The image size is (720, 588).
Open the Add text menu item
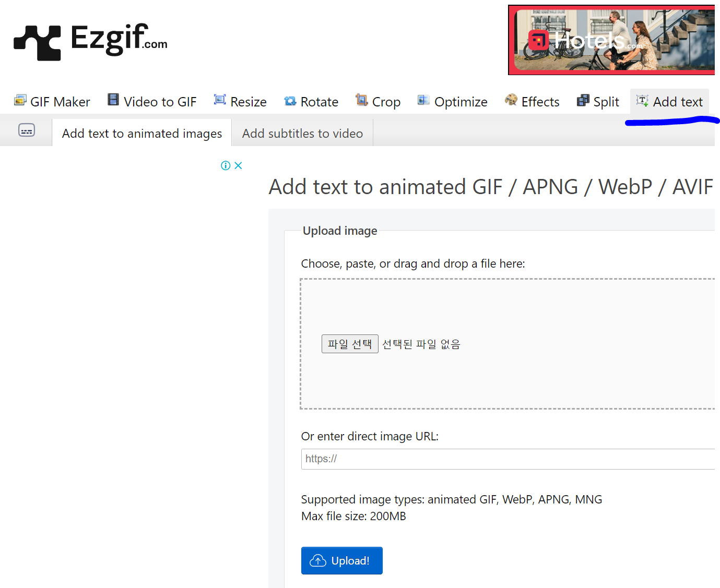tap(669, 102)
